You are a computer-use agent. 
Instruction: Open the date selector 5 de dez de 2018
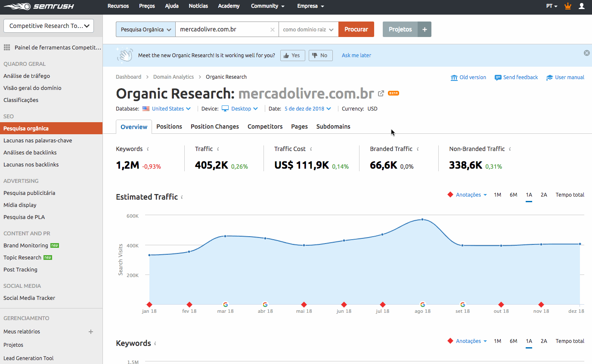308,109
